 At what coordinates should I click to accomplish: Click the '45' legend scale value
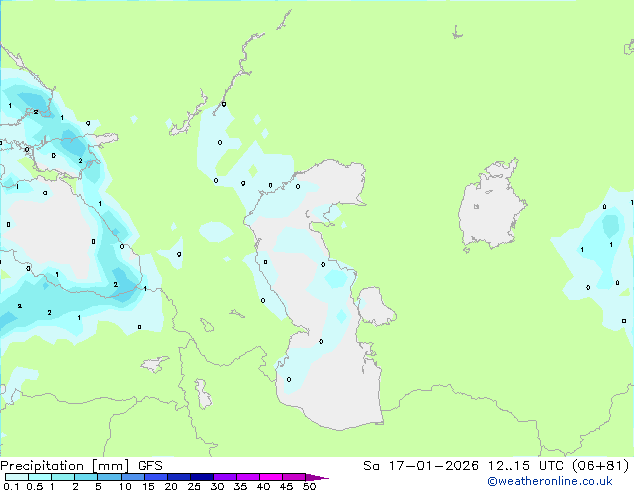pos(286,486)
